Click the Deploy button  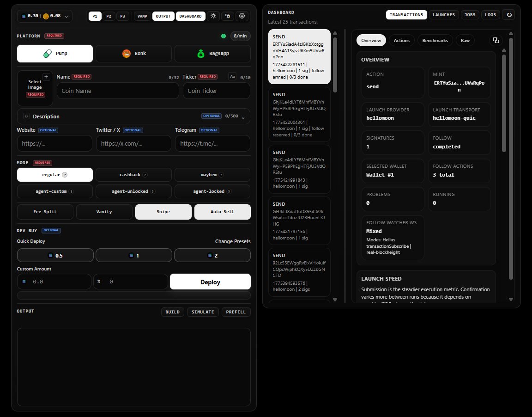(211, 282)
